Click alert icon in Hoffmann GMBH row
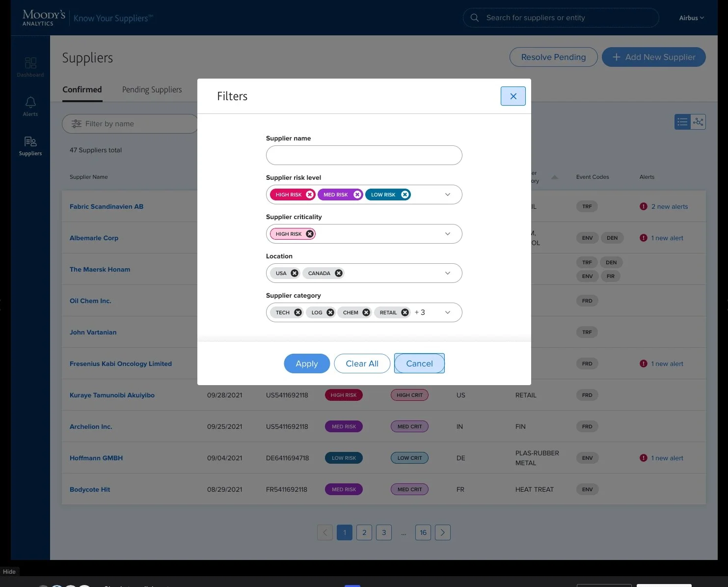The height and width of the screenshot is (587, 728). coord(644,458)
